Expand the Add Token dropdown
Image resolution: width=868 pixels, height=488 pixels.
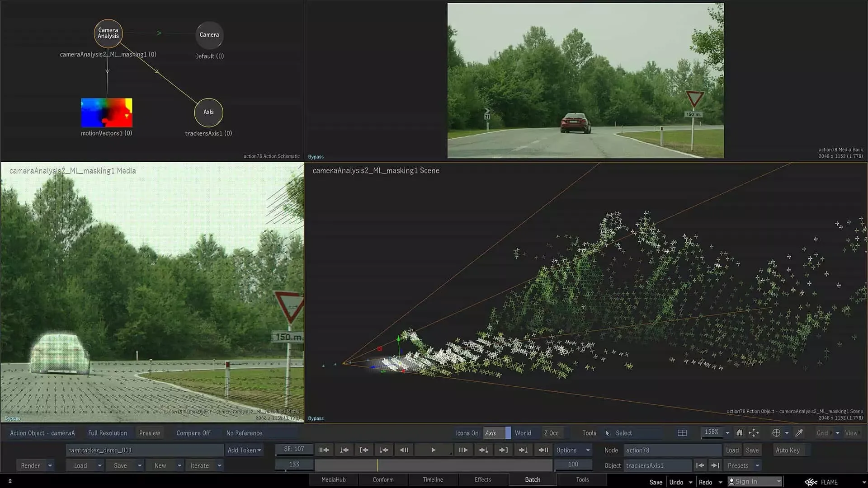click(x=244, y=450)
